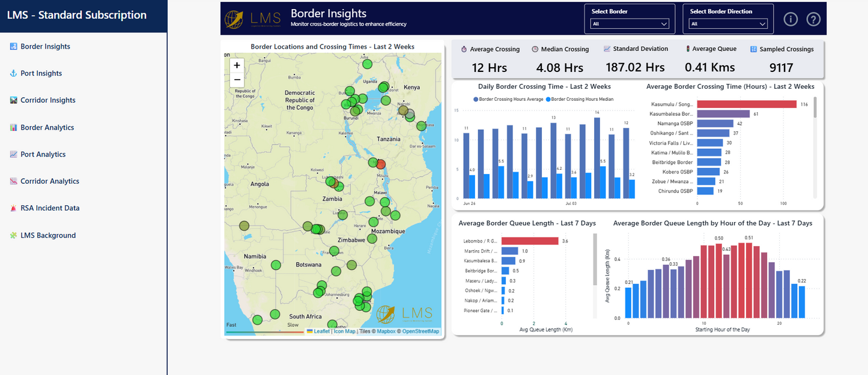
Task: Select the Lebombo / R G... red bar
Action: pos(530,241)
